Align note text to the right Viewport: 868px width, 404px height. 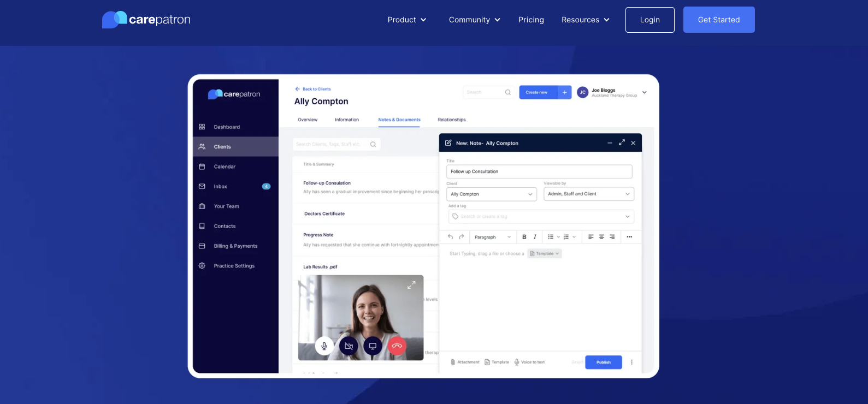tap(612, 237)
